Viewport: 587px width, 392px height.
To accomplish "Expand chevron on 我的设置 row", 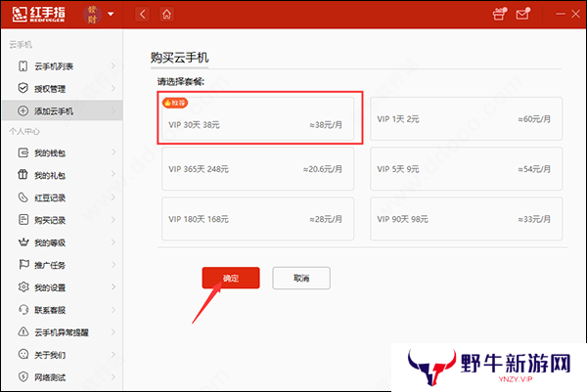I will (x=113, y=286).
